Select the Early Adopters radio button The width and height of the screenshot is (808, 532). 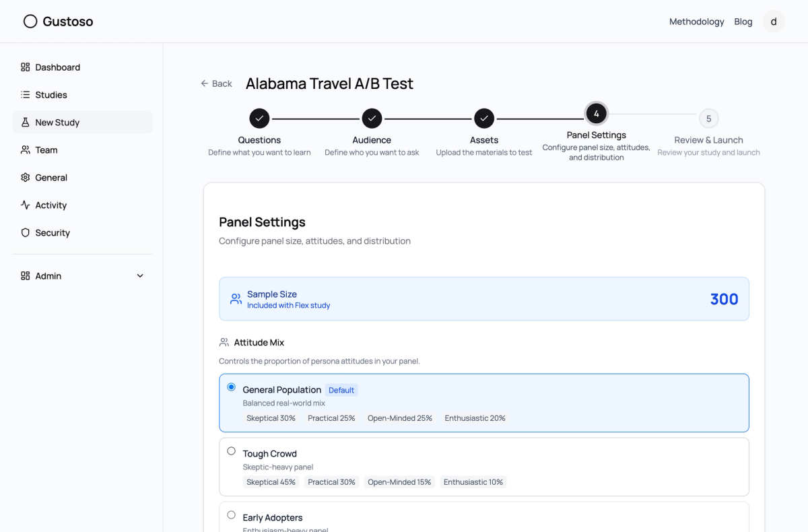(x=232, y=515)
